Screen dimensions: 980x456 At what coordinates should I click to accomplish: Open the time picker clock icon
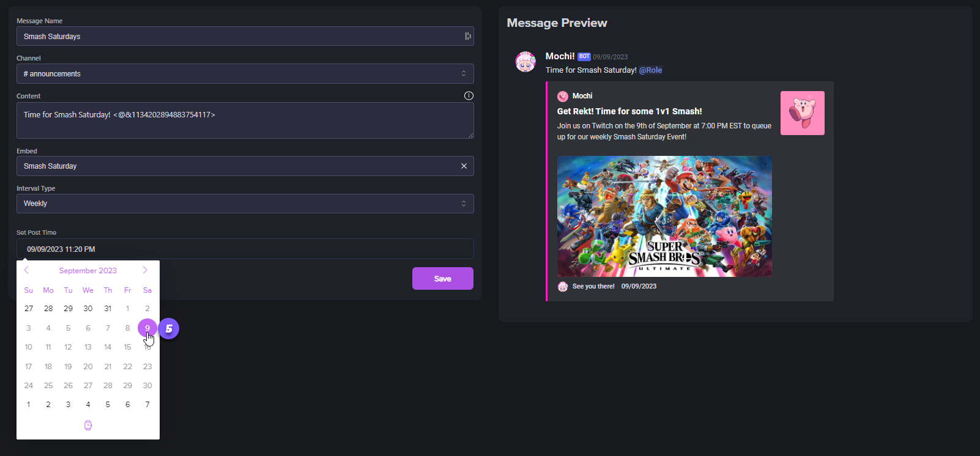click(88, 425)
